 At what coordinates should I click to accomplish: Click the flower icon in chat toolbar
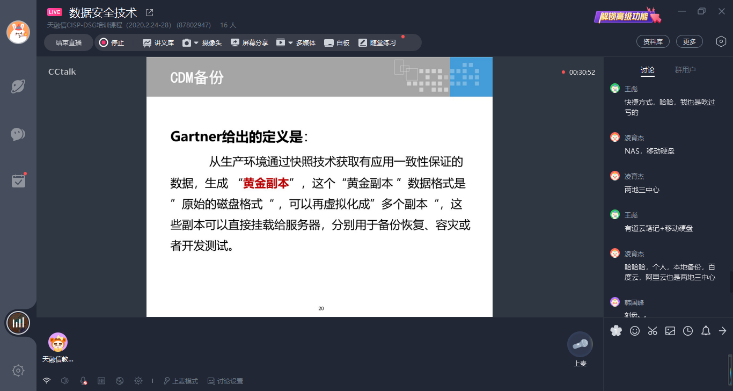[x=616, y=331]
